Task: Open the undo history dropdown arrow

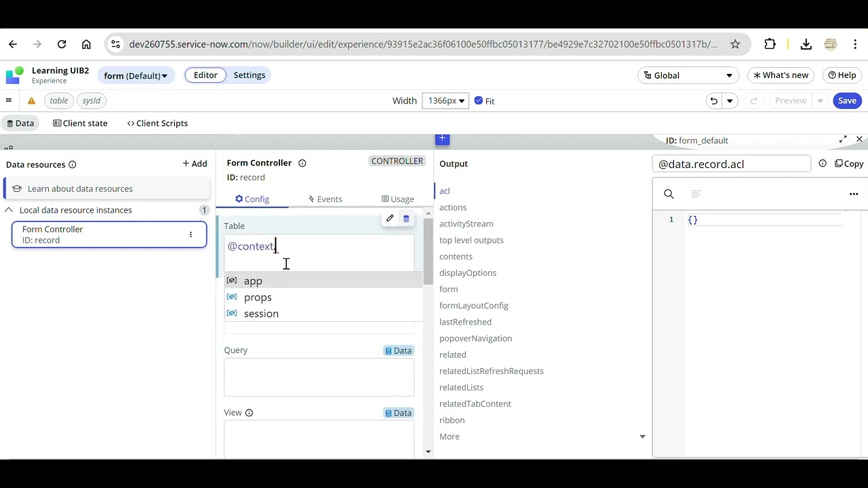Action: [730, 101]
